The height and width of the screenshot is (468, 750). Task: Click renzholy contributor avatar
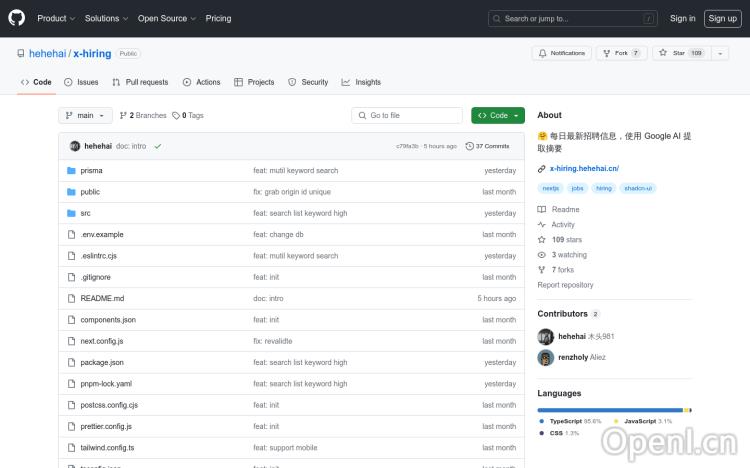click(546, 357)
